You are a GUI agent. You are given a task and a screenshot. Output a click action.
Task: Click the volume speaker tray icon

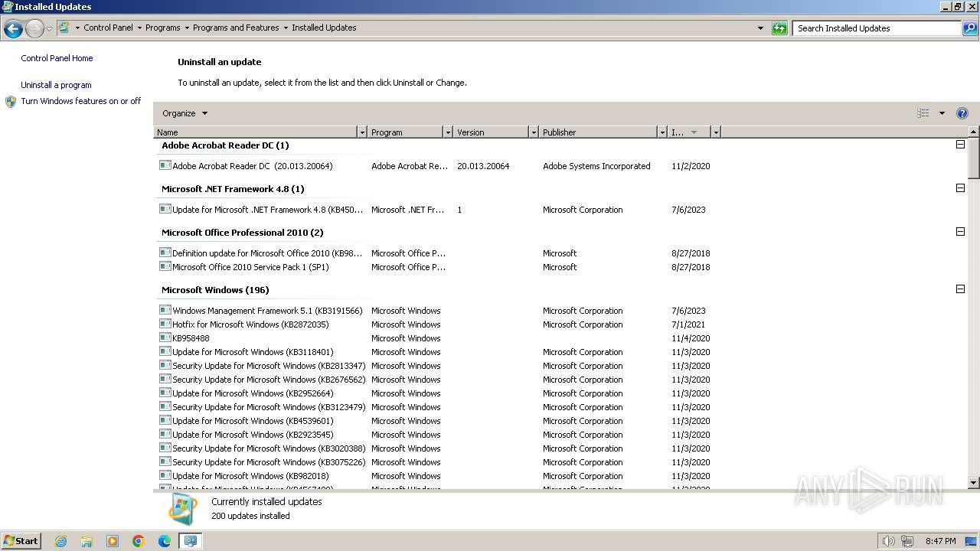click(x=889, y=541)
